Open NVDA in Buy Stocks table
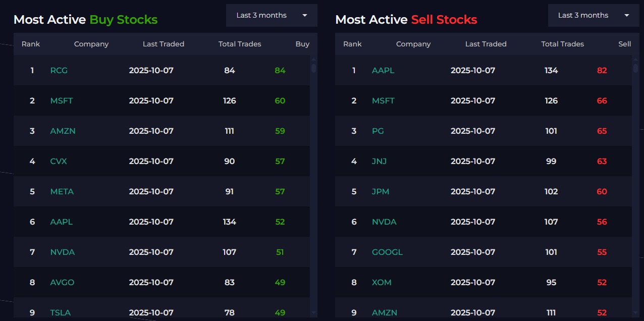Image resolution: width=644 pixels, height=321 pixels. coord(63,252)
